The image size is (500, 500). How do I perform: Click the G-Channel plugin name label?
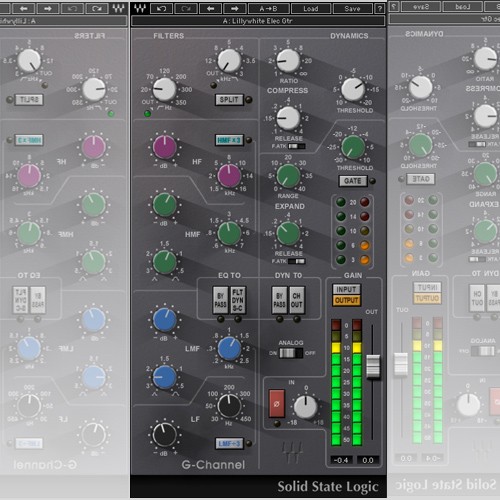(213, 465)
